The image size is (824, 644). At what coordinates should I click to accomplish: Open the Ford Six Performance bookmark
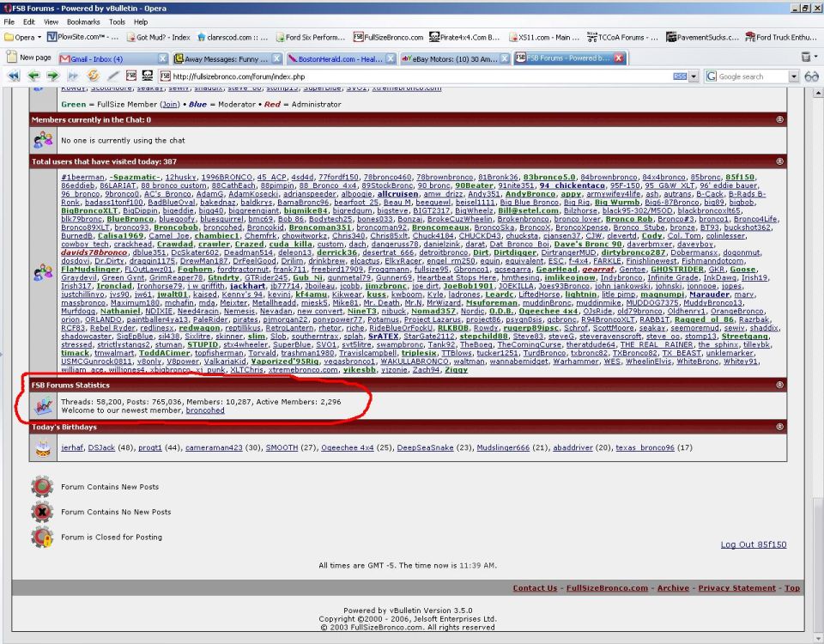tap(310, 37)
